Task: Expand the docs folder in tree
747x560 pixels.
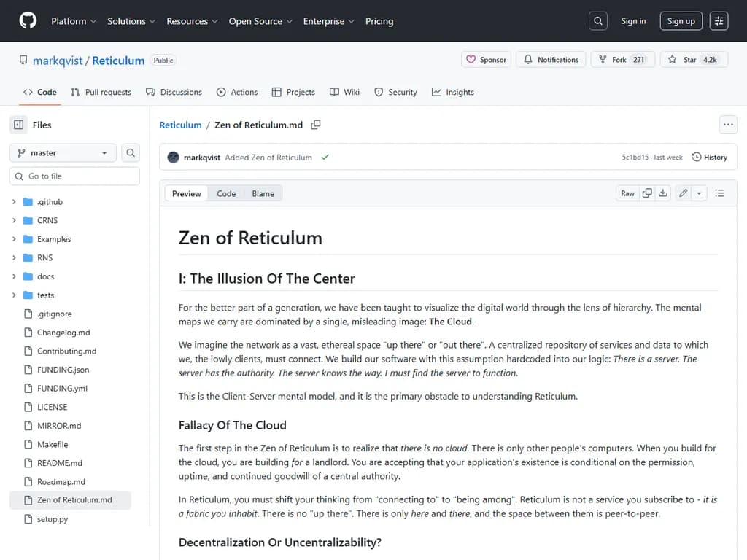Action: (14, 276)
